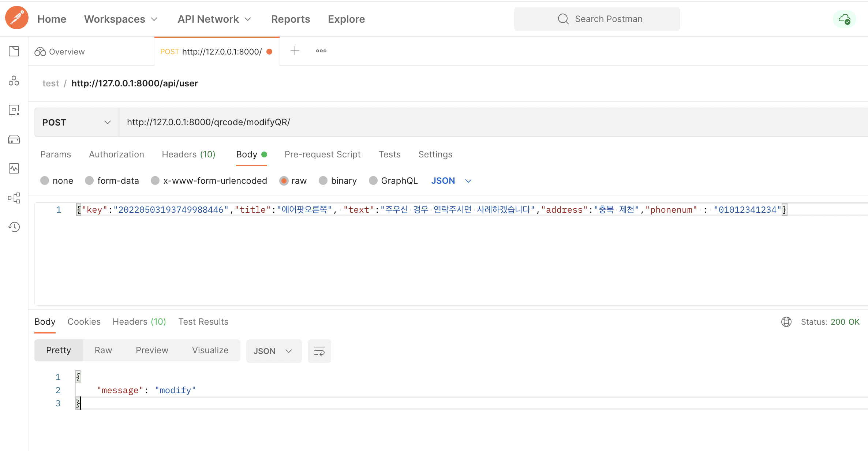The width and height of the screenshot is (868, 451).
Task: Open the Mock Servers sidebar icon
Action: [x=14, y=139]
